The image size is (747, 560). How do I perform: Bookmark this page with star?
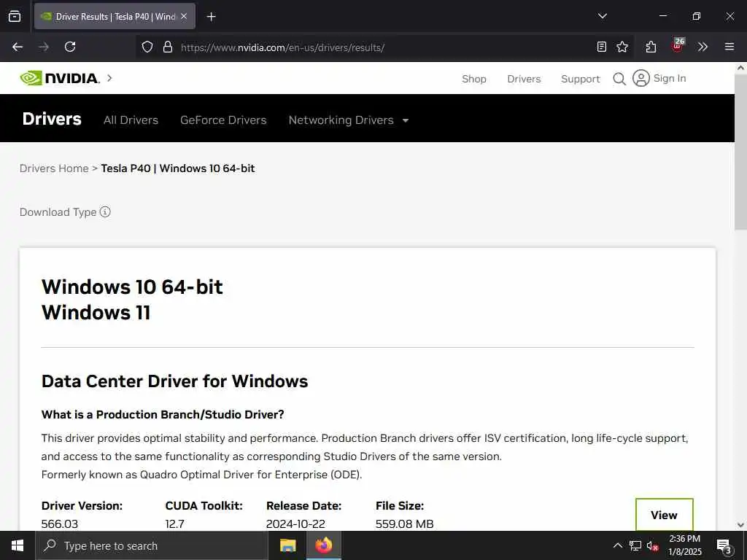pos(622,47)
